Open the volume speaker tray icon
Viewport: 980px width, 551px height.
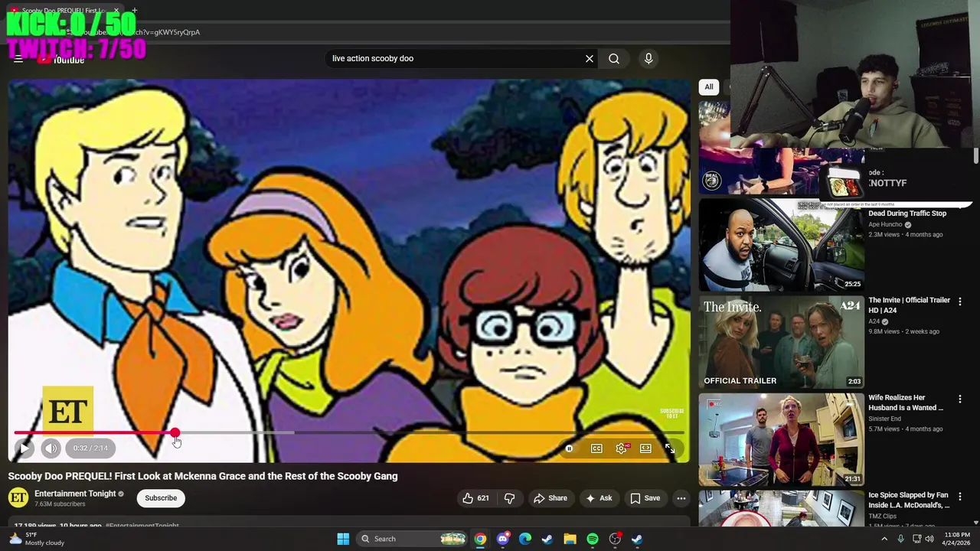point(929,539)
